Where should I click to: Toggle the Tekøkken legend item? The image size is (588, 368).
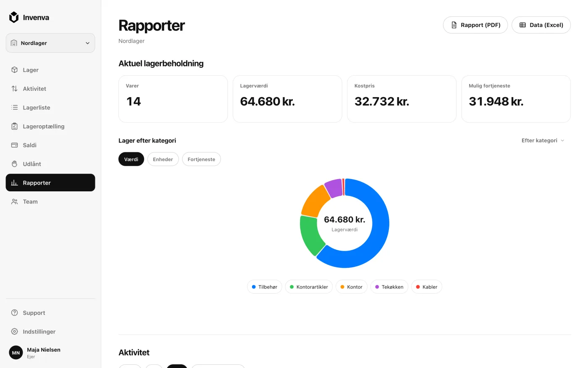point(389,287)
